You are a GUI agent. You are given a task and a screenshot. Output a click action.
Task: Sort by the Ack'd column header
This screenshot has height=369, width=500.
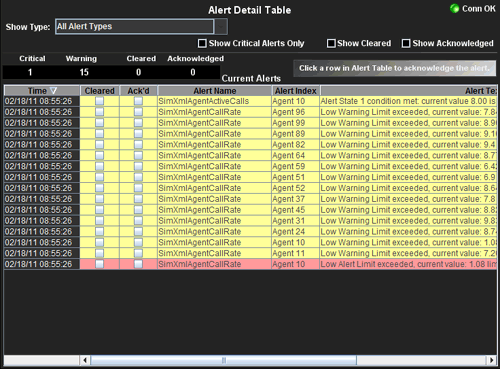(x=138, y=91)
